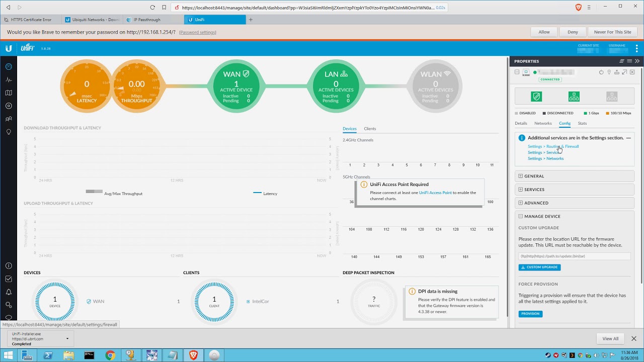Select the green WAN shield port icon
The image size is (644, 362).
pyautogui.click(x=536, y=97)
